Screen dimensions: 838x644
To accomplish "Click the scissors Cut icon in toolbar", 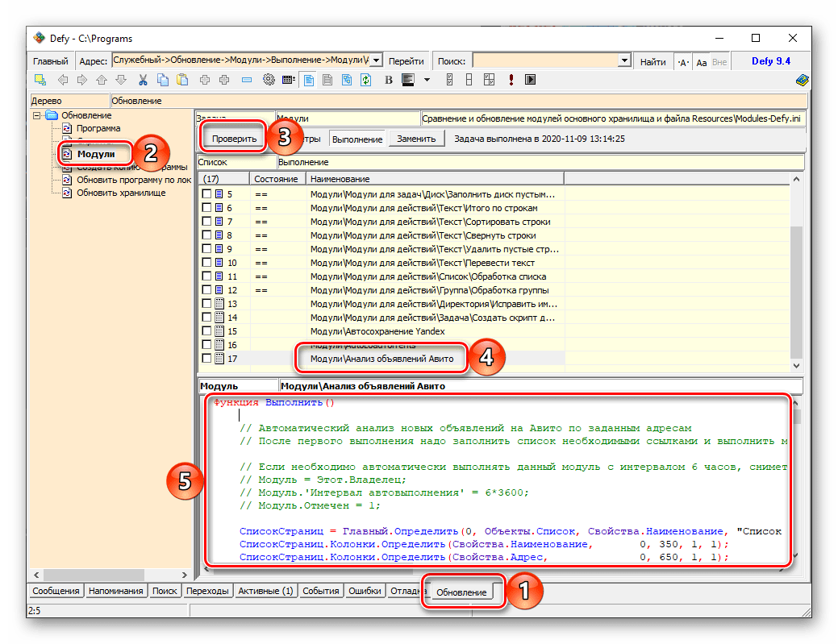I will (143, 80).
